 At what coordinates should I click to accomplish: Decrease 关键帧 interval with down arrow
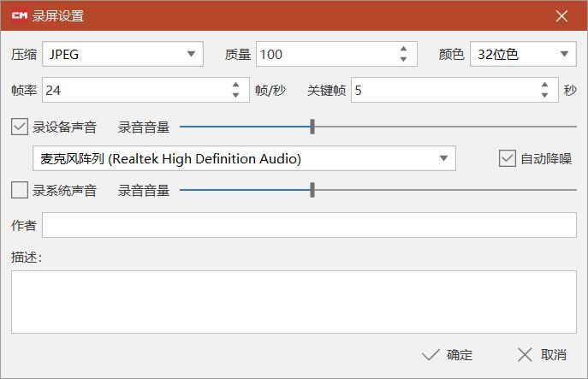click(544, 95)
